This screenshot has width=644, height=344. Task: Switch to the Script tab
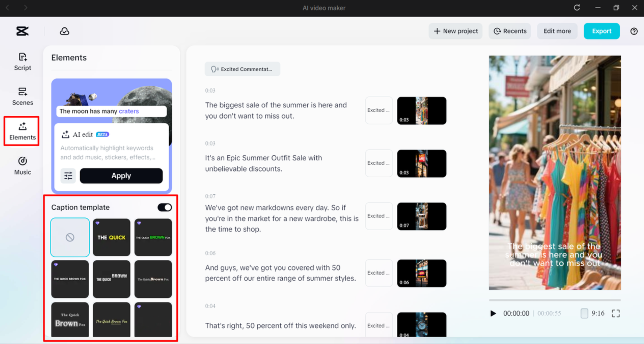click(23, 61)
